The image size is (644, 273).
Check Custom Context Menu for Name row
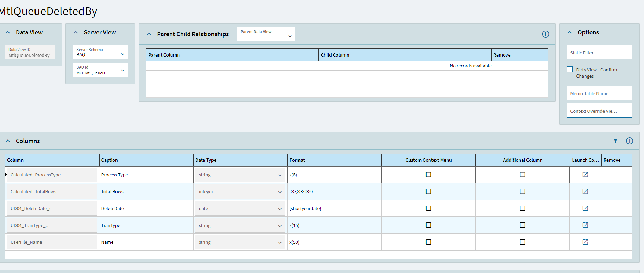coord(428,242)
